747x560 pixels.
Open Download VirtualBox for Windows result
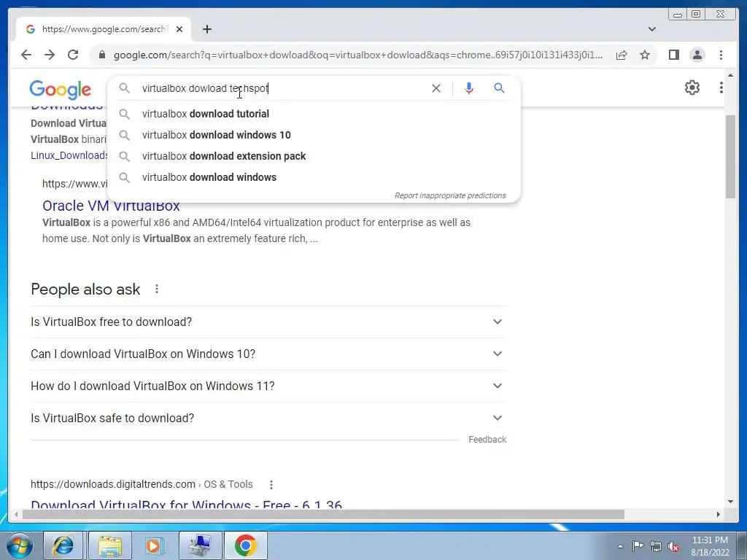point(186,504)
